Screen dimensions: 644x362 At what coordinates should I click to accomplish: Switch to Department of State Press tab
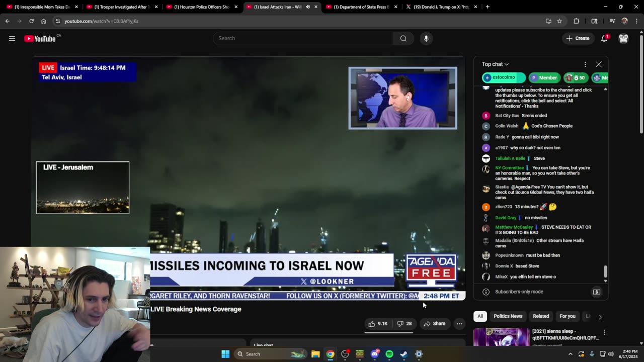361,7
